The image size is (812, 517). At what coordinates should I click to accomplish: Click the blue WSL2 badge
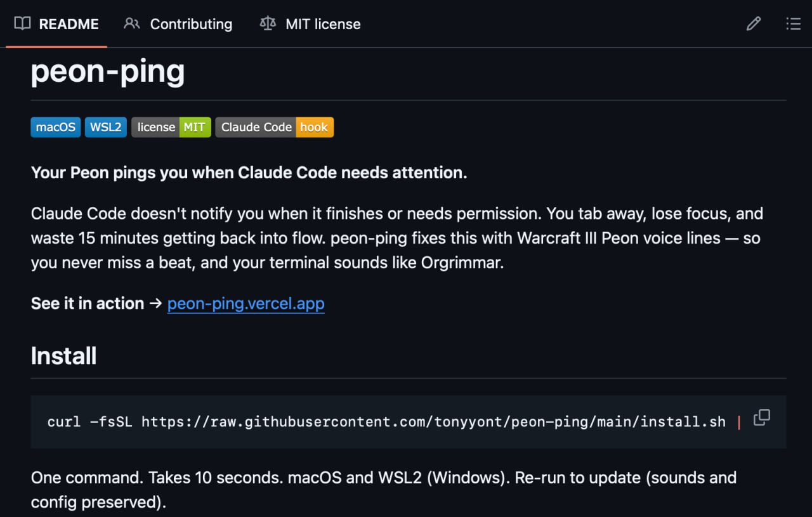click(x=105, y=127)
